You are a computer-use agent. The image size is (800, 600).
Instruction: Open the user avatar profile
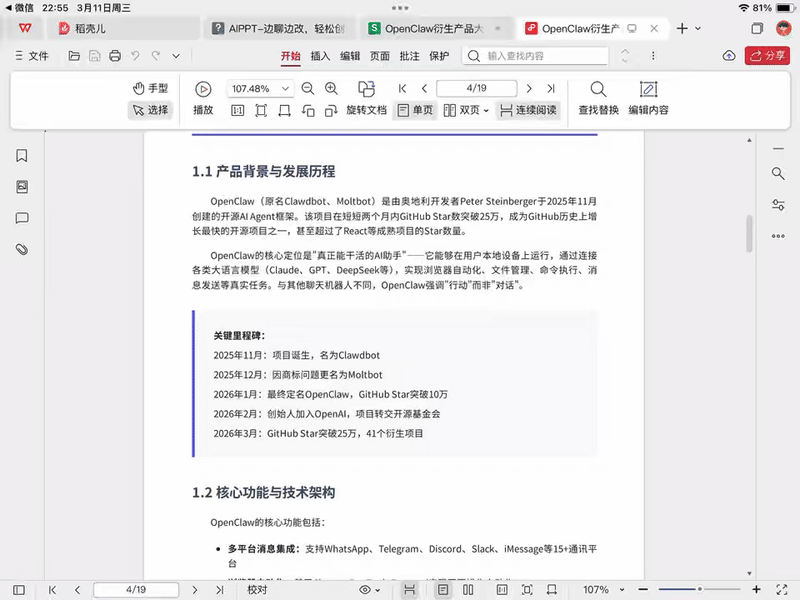783,28
